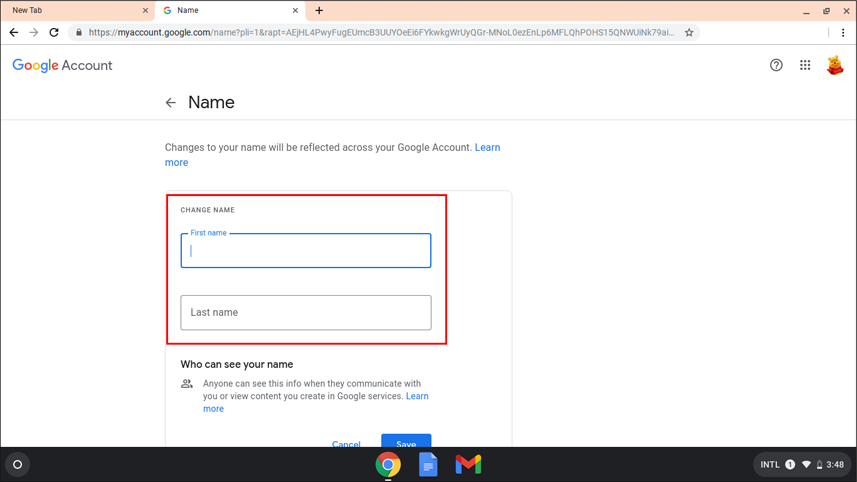857x482 pixels.
Task: Click the address bar URL
Action: click(381, 33)
